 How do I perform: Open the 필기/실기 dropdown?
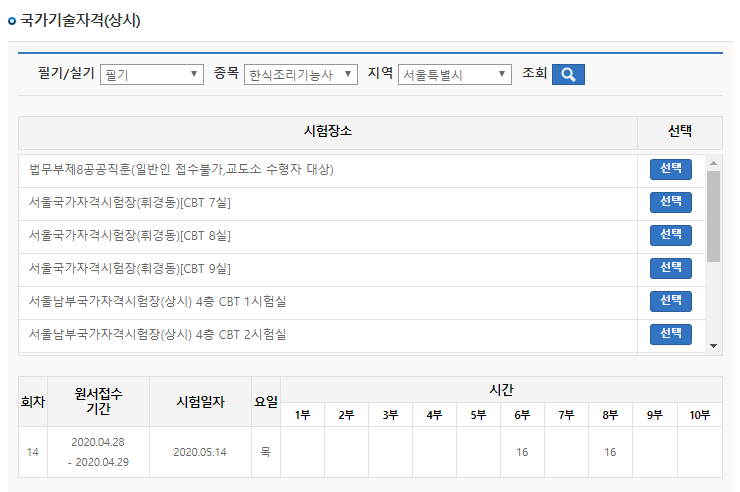click(152, 75)
